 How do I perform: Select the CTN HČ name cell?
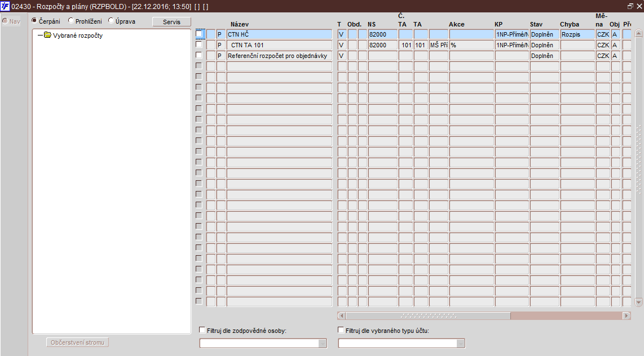(279, 34)
